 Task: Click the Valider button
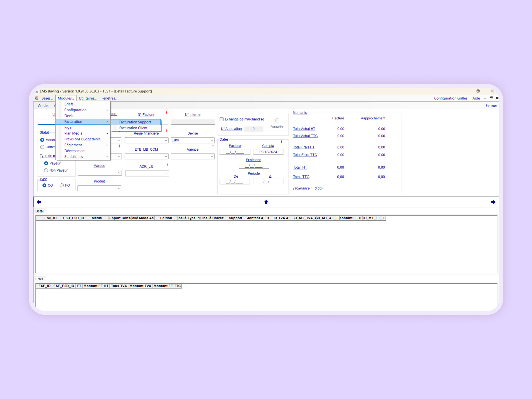pos(43,105)
